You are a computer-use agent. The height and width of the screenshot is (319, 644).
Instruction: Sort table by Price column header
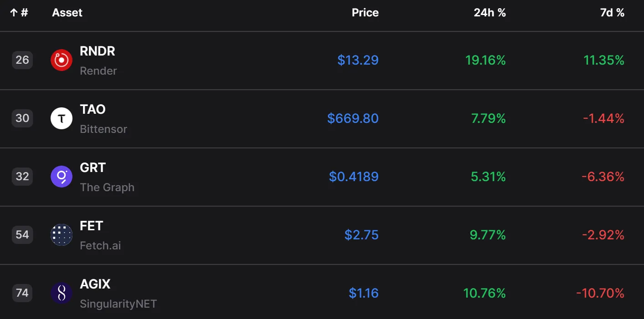coord(365,13)
